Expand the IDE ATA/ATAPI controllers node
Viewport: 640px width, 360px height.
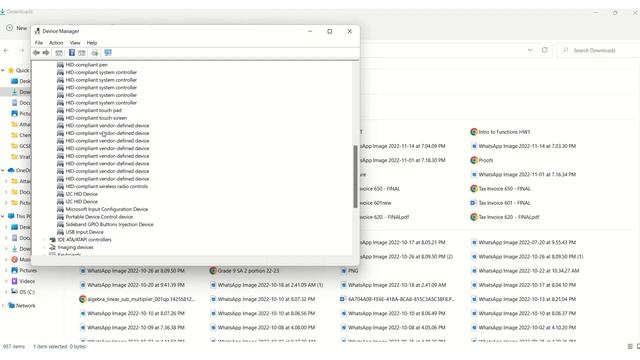click(44, 240)
